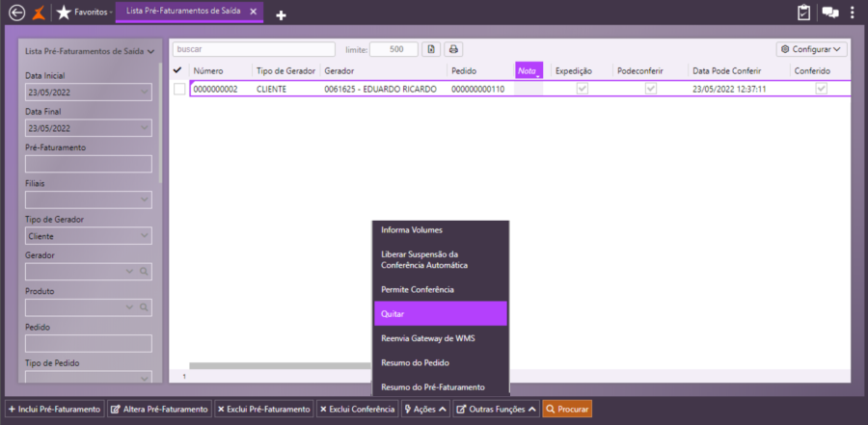Click Exclui Conferência button
Screen dimensions: 868x425
tap(357, 409)
